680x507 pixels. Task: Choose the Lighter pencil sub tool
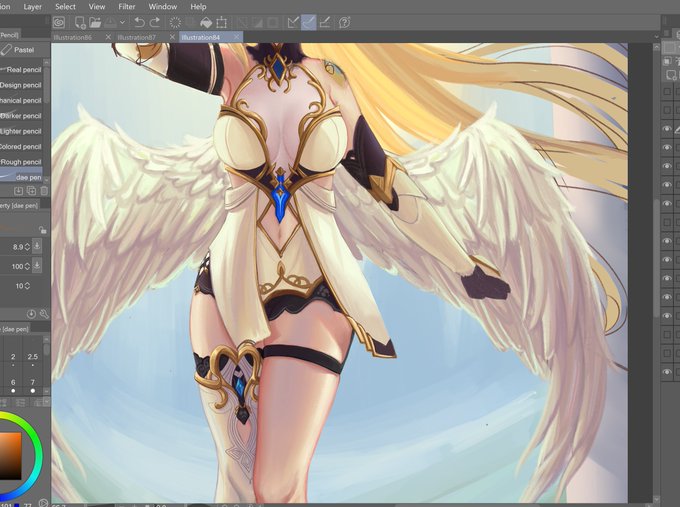[x=21, y=131]
